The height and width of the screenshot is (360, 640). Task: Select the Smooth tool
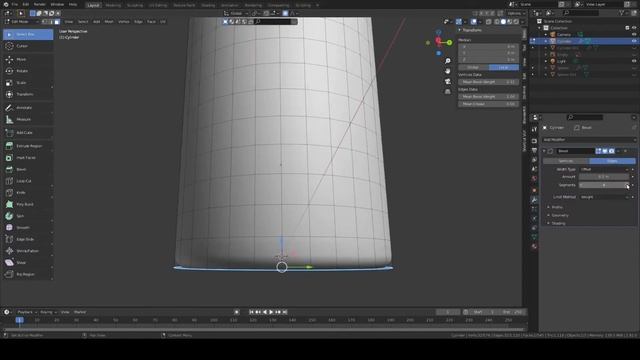(28, 228)
